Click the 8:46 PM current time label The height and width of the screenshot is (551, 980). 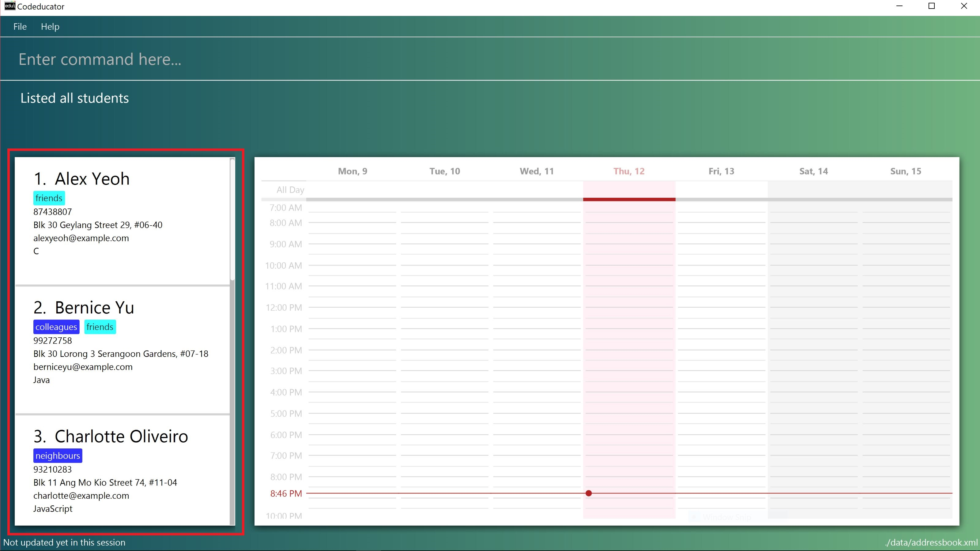tap(286, 493)
